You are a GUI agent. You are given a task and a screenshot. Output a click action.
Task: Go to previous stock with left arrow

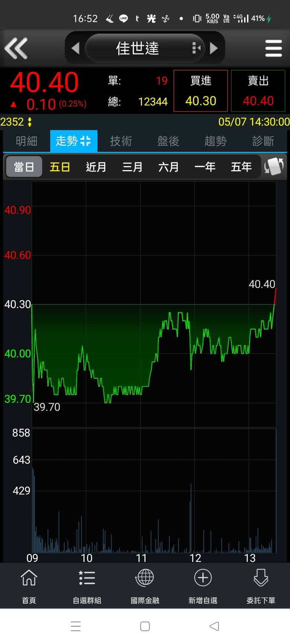(75, 48)
